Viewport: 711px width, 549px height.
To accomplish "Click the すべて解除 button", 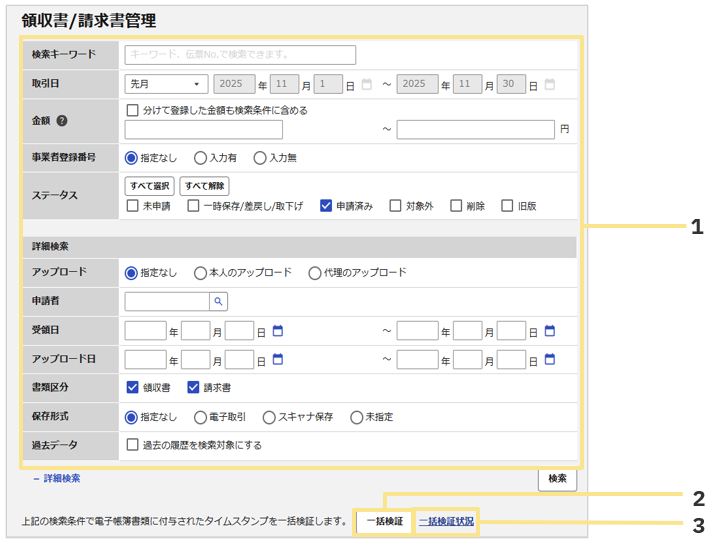I will click(205, 186).
